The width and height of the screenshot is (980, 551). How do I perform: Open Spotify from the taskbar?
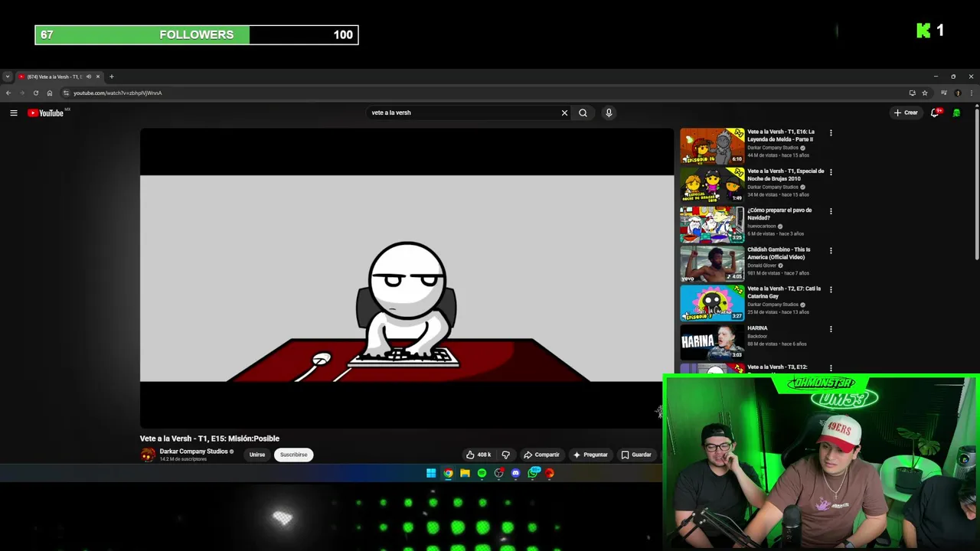pos(482,473)
